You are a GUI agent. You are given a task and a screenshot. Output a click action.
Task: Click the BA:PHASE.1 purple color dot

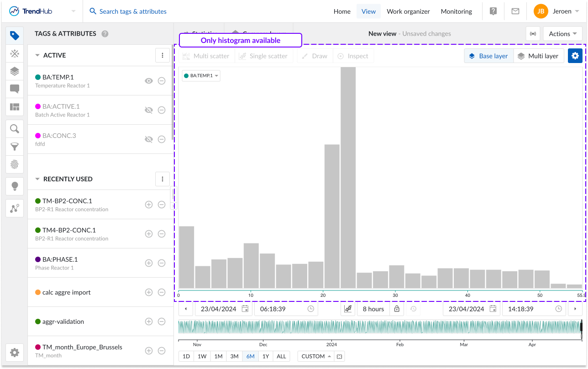pos(38,259)
